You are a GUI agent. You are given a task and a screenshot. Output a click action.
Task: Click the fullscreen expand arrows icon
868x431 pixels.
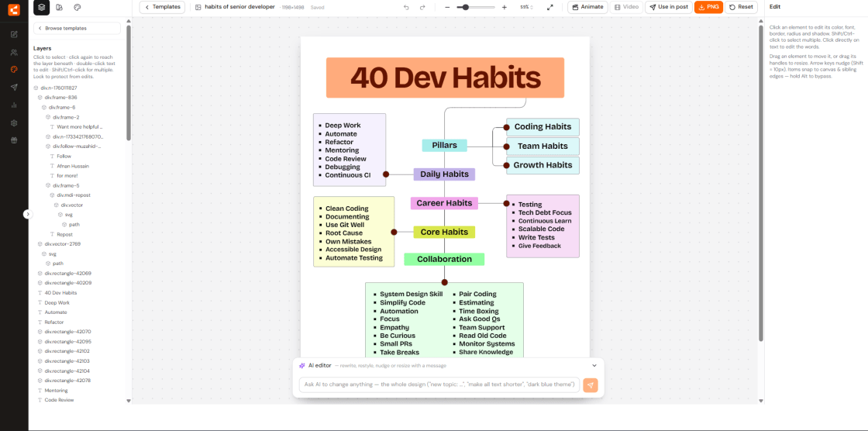click(x=549, y=7)
